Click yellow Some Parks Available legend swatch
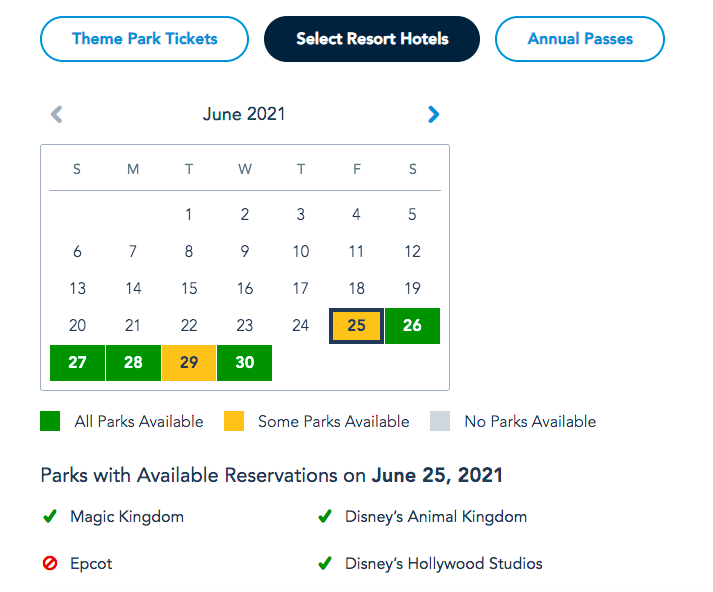Image resolution: width=713 pixels, height=592 pixels. tap(234, 421)
